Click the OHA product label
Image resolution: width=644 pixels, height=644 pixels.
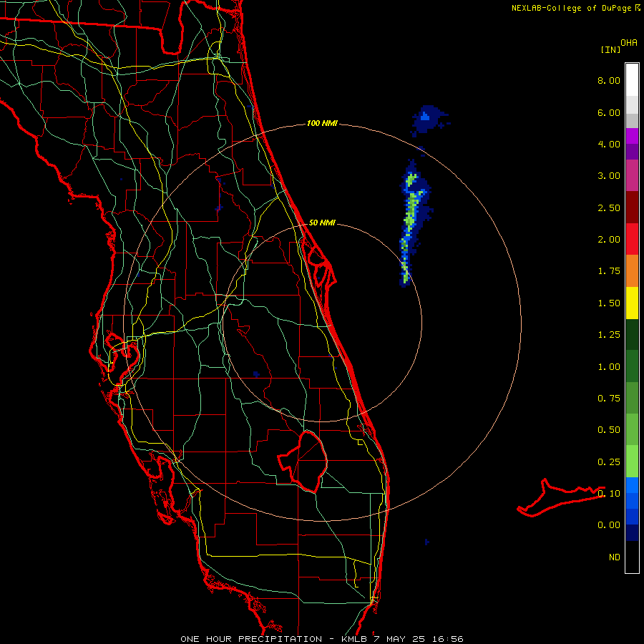tap(629, 43)
